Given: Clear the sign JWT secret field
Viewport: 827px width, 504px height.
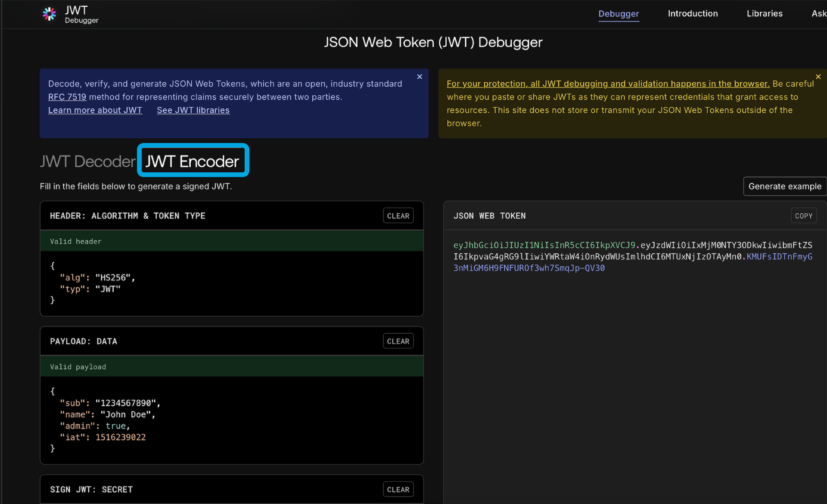Looking at the screenshot, I should [x=398, y=489].
